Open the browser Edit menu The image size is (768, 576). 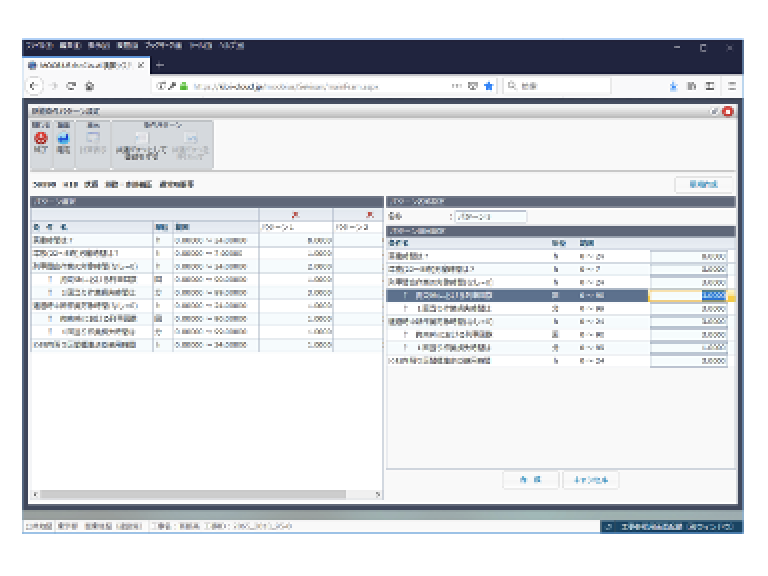[70, 46]
